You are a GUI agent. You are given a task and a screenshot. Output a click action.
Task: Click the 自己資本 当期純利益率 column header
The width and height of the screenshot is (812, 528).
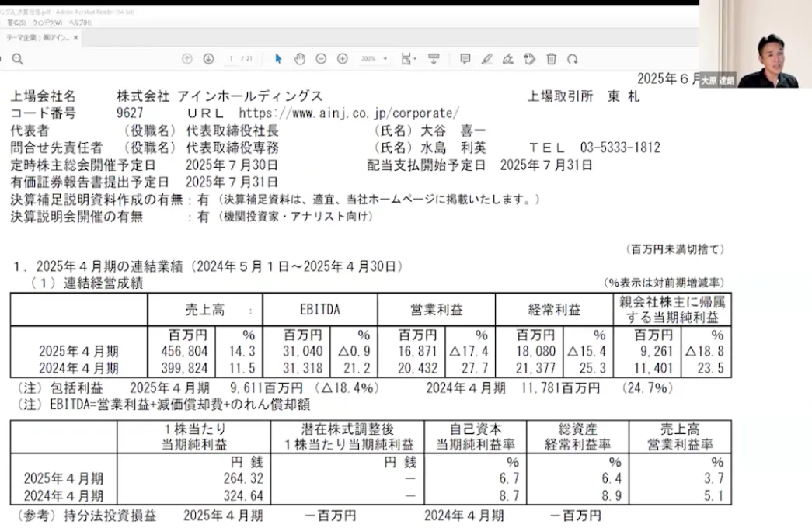point(476,437)
